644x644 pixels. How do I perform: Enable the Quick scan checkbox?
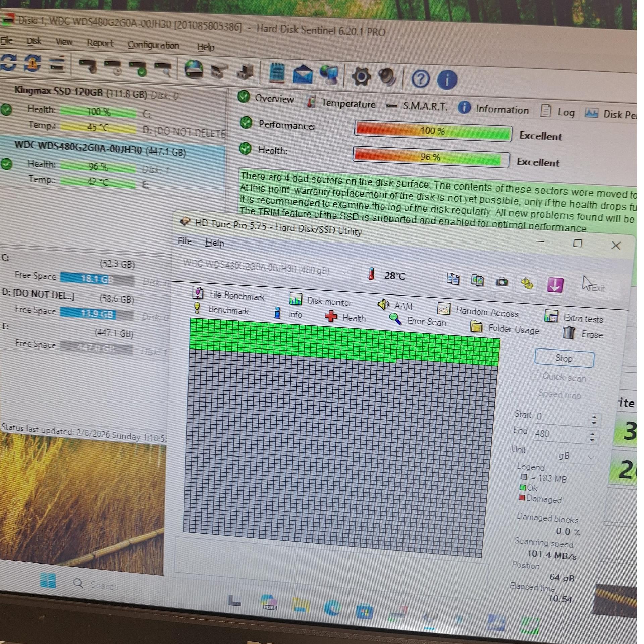pos(536,375)
